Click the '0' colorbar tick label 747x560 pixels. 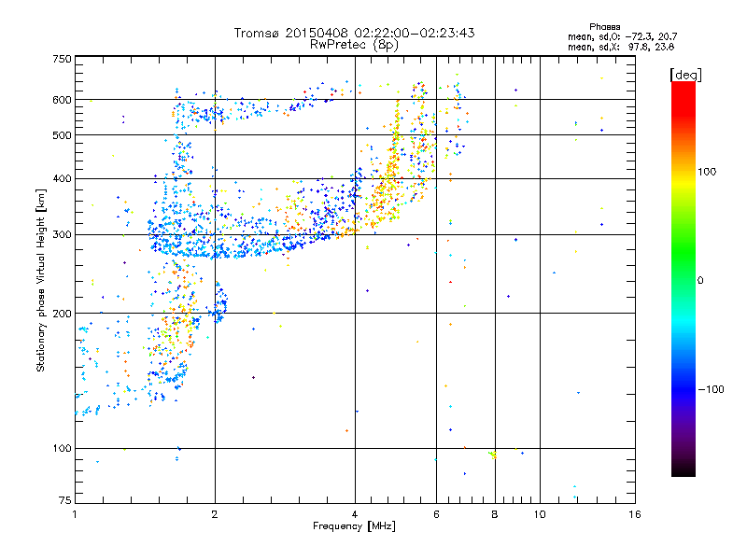click(699, 281)
